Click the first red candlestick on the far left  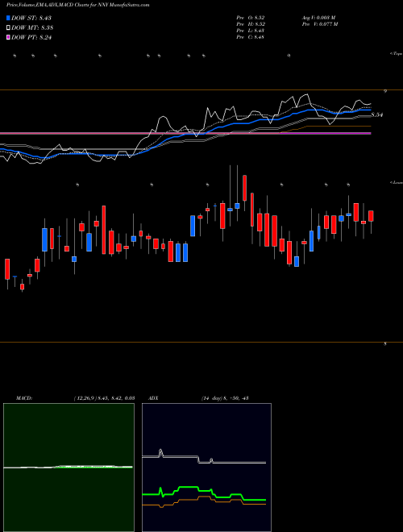point(7,269)
